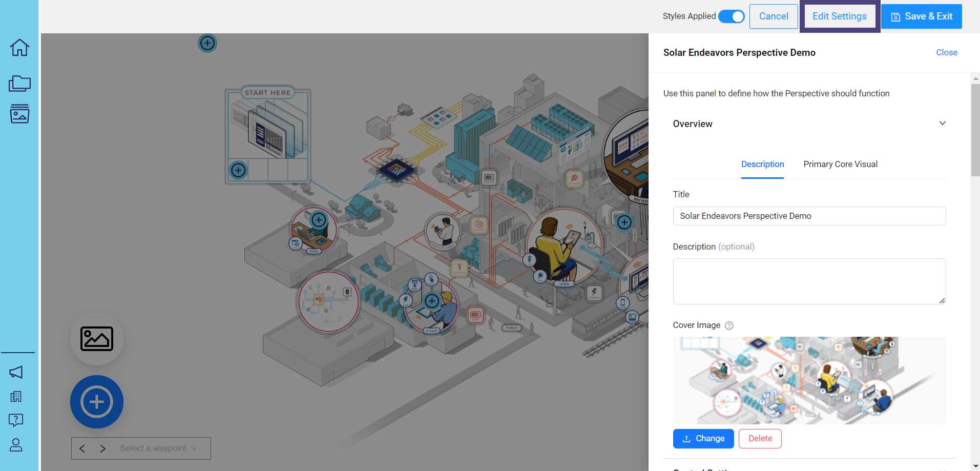Go to previous waypoint arrow
980x471 pixels.
coord(82,448)
